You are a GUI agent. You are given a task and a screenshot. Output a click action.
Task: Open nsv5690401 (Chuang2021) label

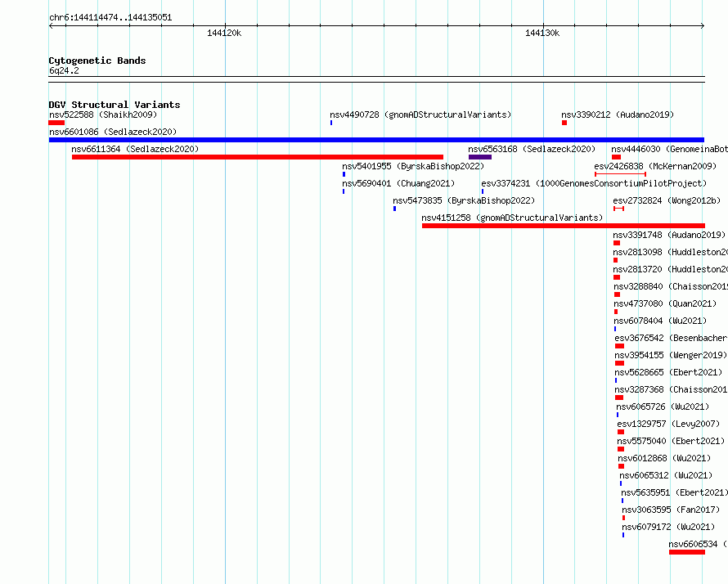398,183
